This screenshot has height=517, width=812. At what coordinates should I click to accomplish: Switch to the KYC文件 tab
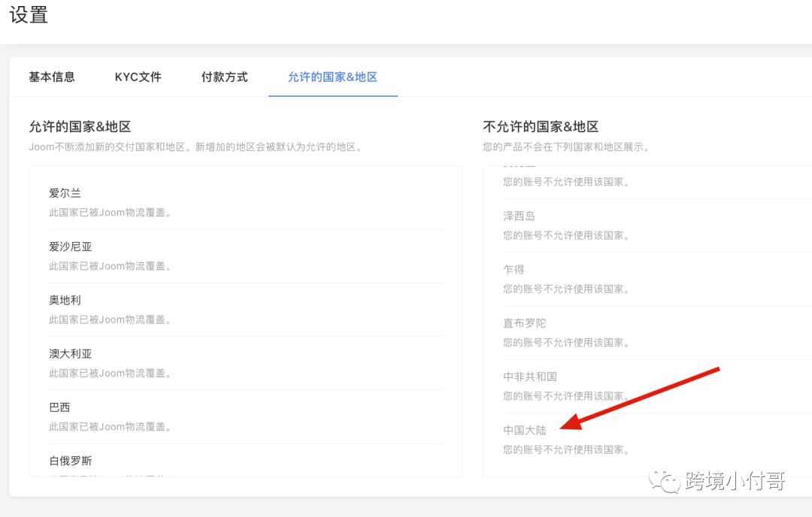[x=138, y=77]
